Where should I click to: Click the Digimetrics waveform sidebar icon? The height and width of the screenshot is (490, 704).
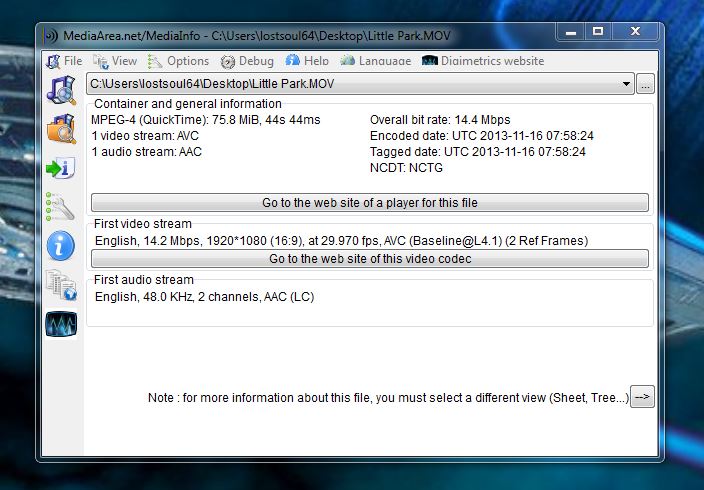coord(61,324)
